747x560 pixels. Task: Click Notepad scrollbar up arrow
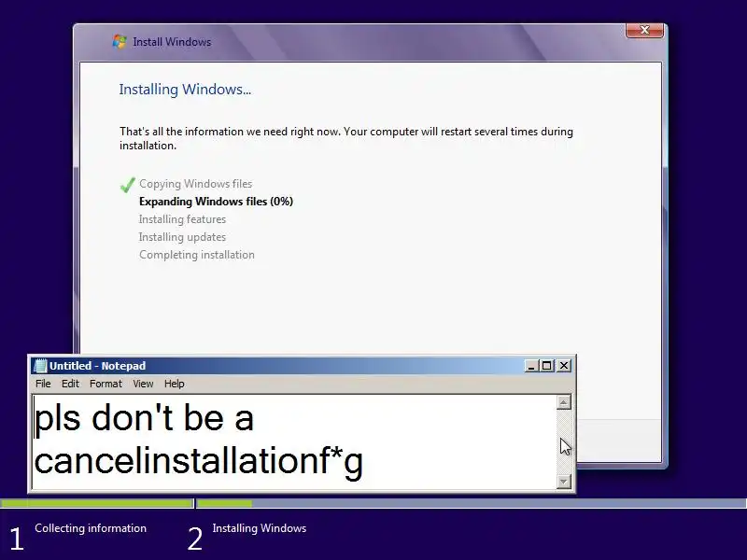[x=564, y=402]
